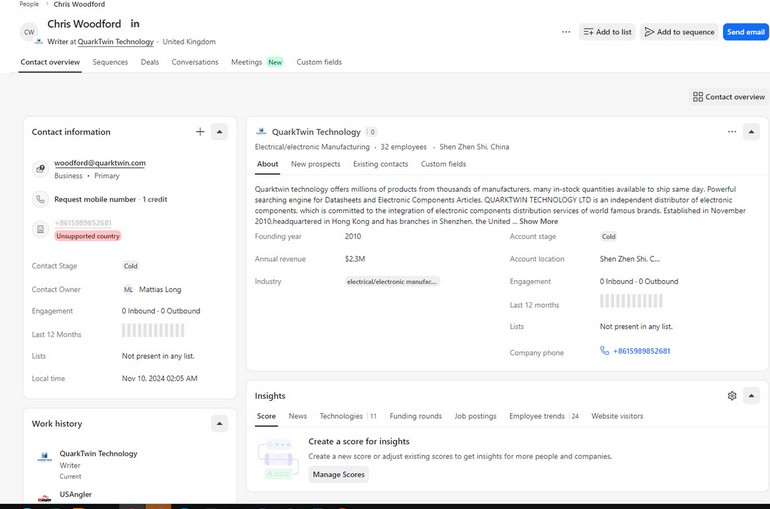Collapse the QuarkTwin Technology company card
The height and width of the screenshot is (509, 770).
click(x=752, y=132)
